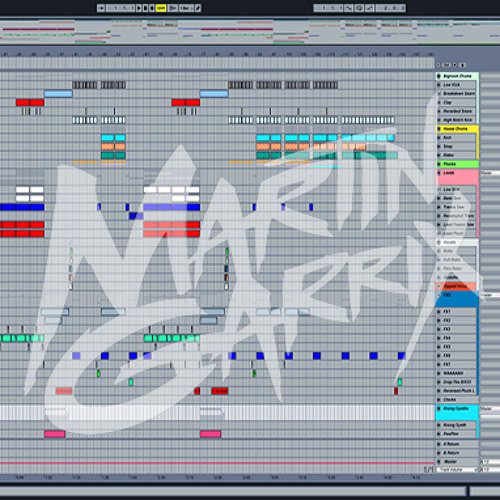Unfold the Master track arrow

tap(439, 462)
